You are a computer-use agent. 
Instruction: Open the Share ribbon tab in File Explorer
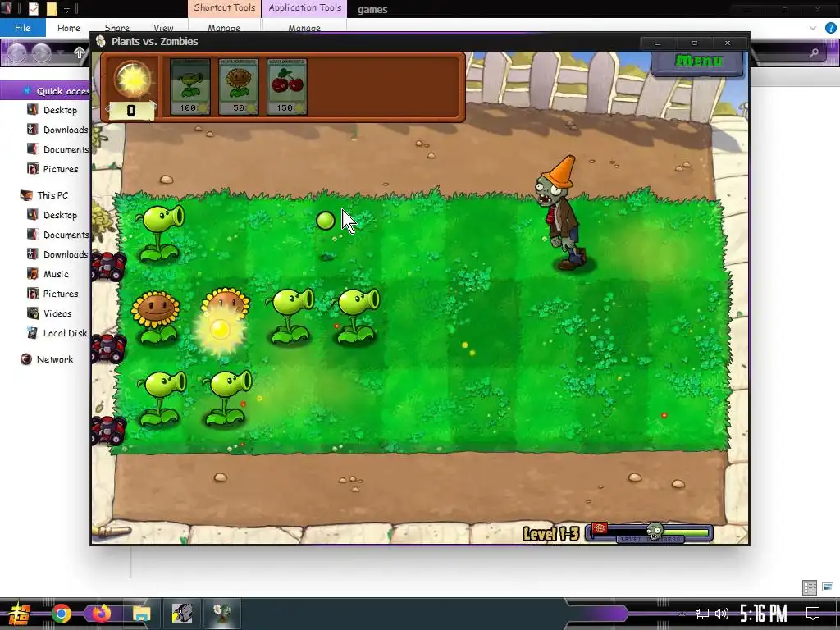click(x=116, y=28)
